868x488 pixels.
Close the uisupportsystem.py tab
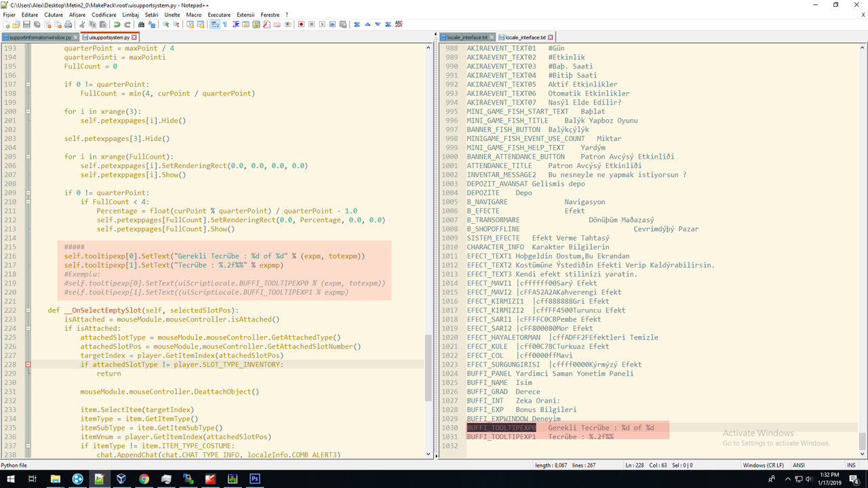point(134,37)
